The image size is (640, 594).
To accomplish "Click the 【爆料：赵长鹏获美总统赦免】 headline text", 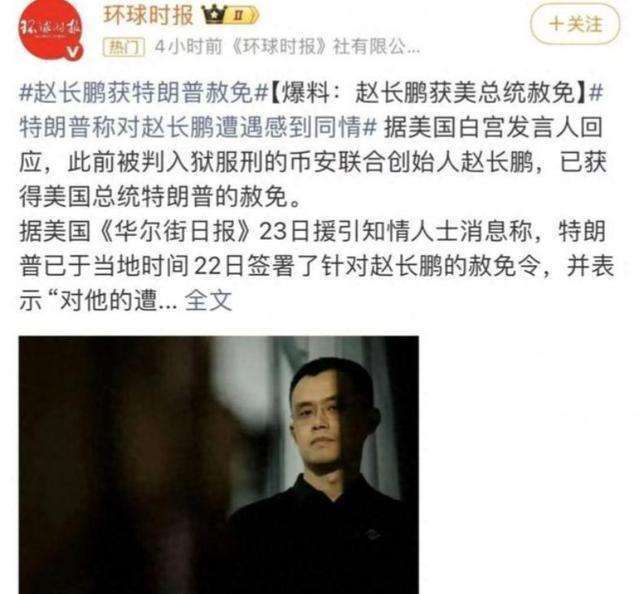I will coord(429,93).
